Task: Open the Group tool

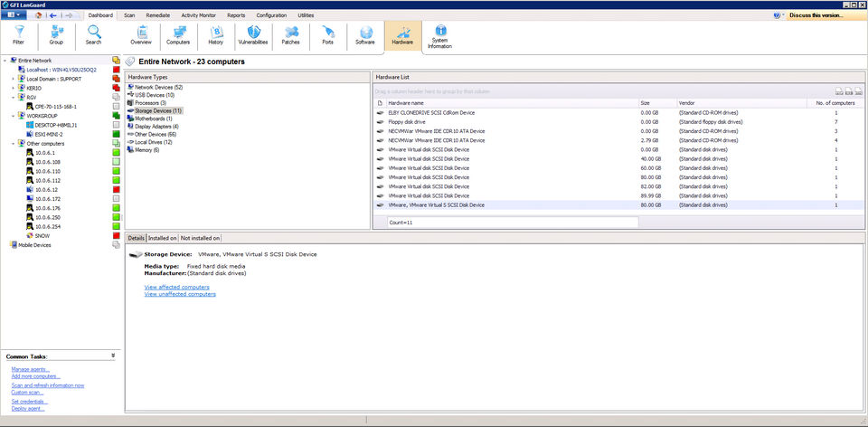Action: pos(56,36)
